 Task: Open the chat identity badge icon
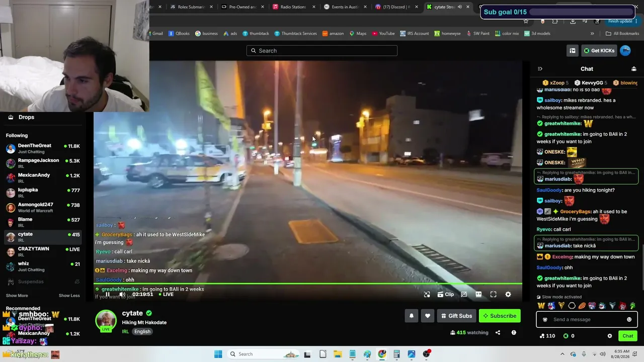tap(544, 319)
